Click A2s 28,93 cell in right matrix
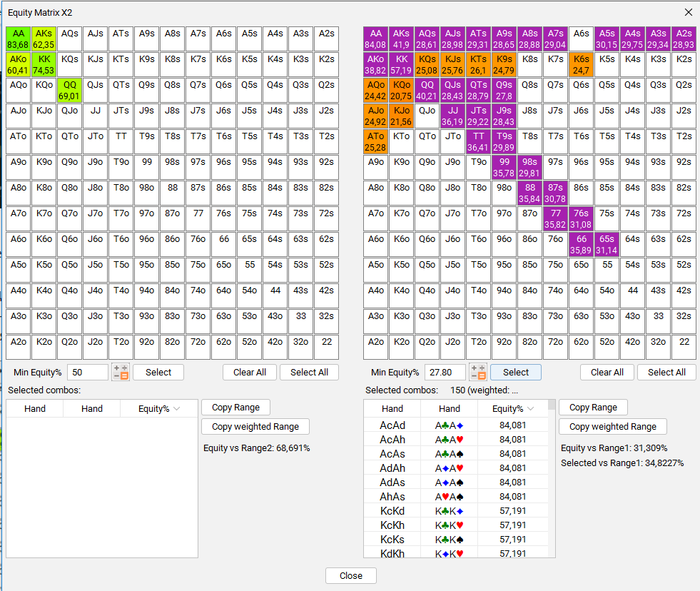Viewport: 700px width, 591px height. (684, 39)
